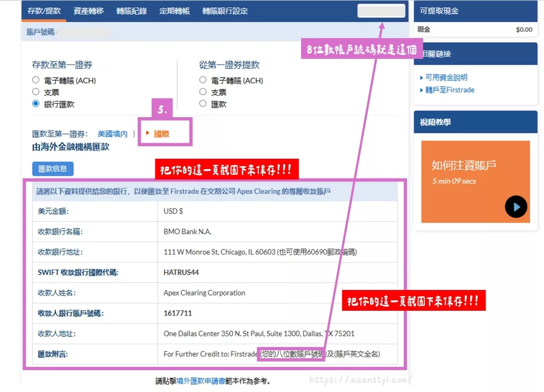Screen dimensions: 544x392
Task: Click account number 1617711
Action: tap(178, 313)
